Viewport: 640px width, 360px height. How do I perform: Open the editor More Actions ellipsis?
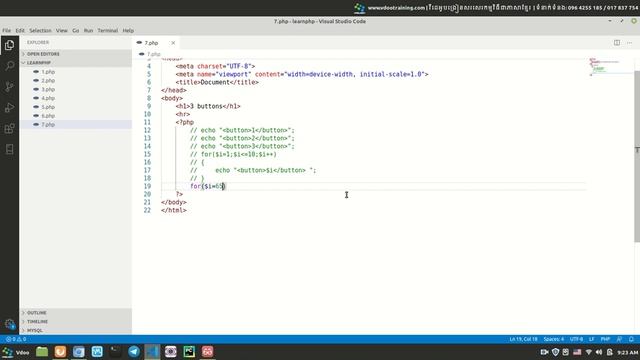629,42
